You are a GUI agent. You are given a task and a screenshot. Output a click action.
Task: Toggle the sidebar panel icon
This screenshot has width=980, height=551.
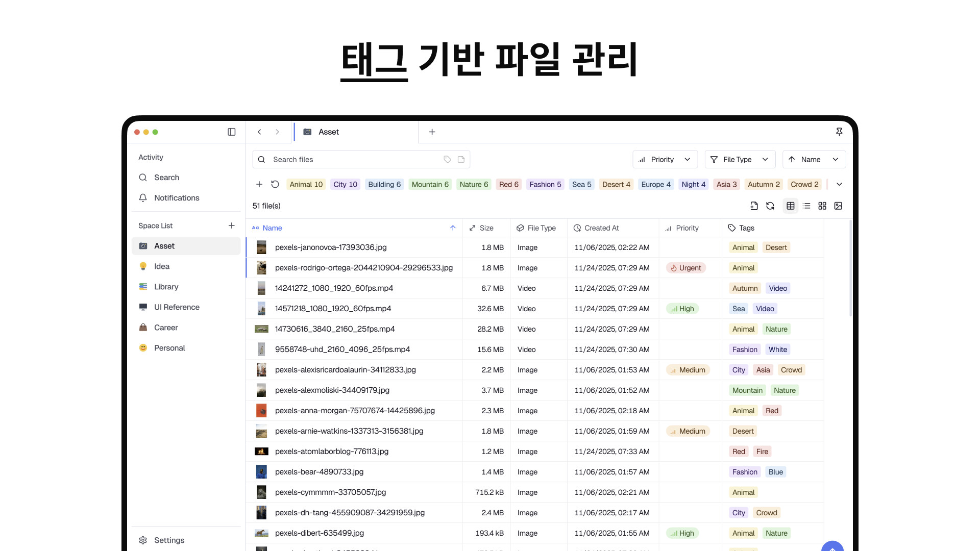[231, 132]
